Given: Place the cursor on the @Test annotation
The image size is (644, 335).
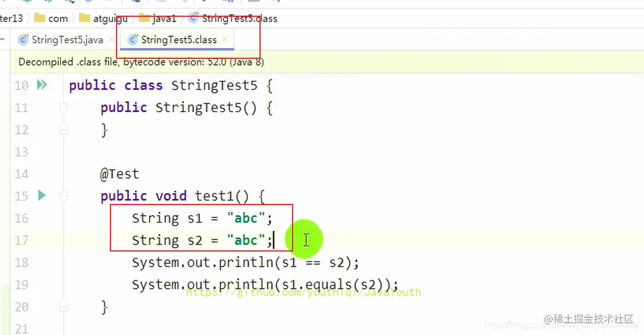Looking at the screenshot, I should (x=119, y=174).
